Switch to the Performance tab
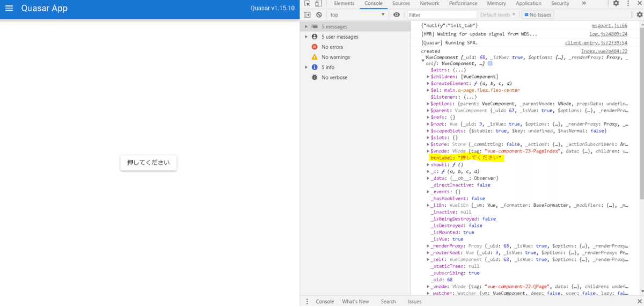The height and width of the screenshot is (306, 644). [463, 3]
